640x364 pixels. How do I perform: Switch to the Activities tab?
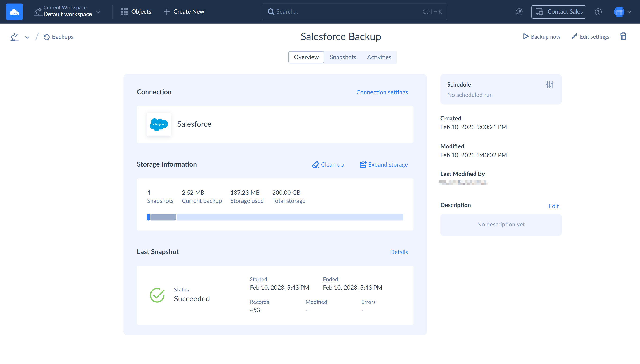379,57
